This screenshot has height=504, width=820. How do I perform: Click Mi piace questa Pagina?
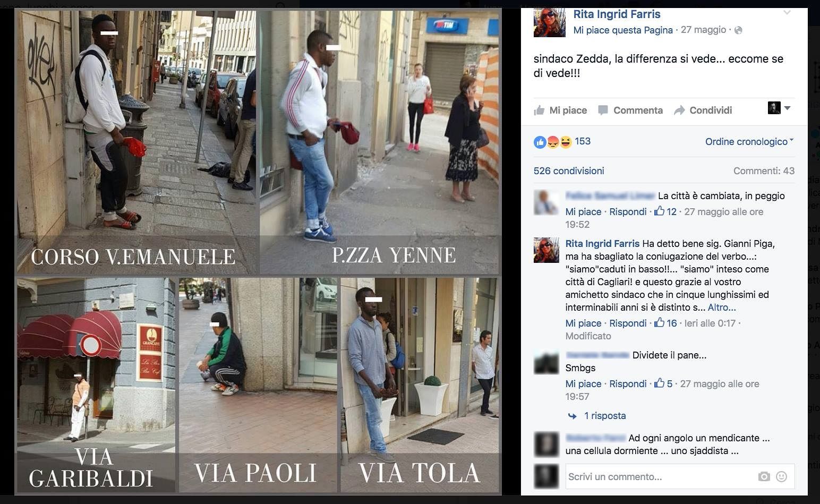tap(623, 30)
